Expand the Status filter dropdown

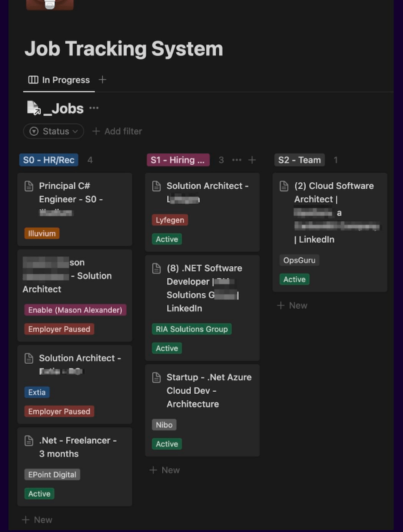point(53,131)
